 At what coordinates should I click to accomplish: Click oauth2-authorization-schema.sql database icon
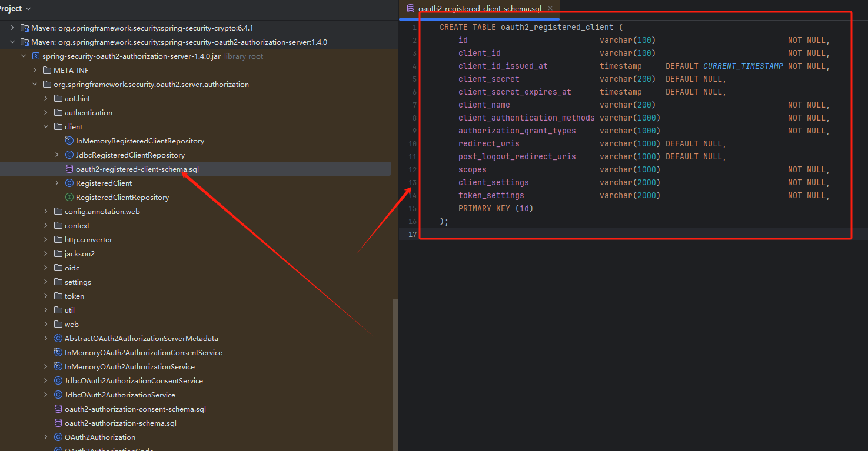[x=58, y=423]
